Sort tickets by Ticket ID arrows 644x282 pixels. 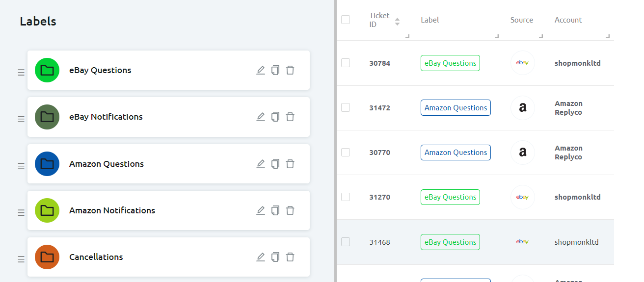click(x=397, y=22)
